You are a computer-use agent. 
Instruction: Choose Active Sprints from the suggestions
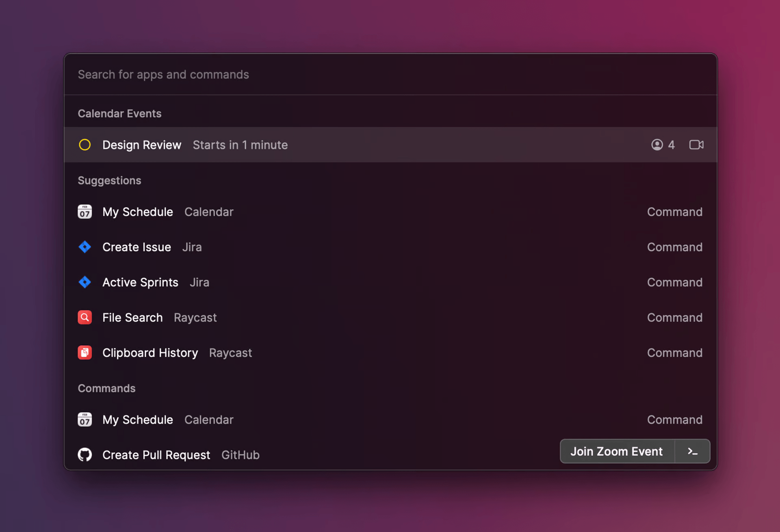(x=390, y=282)
